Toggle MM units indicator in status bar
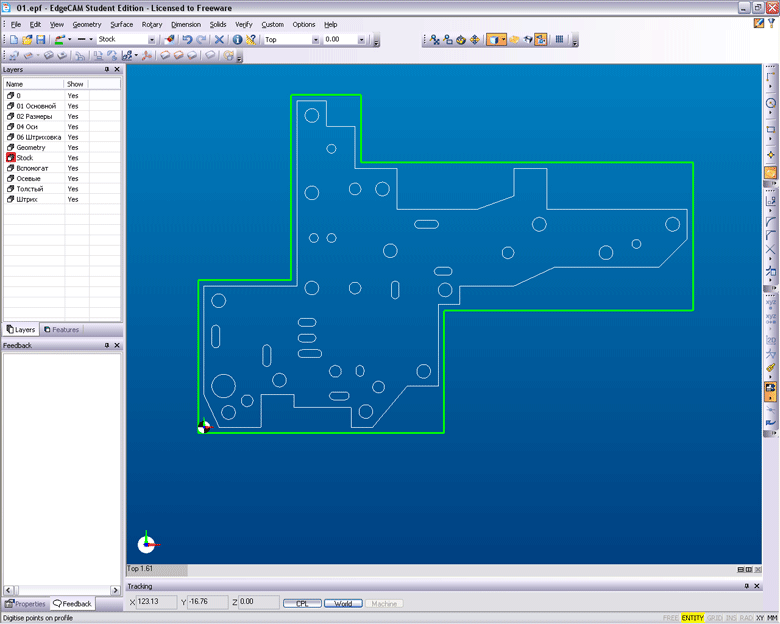The height and width of the screenshot is (624, 780). (x=772, y=618)
